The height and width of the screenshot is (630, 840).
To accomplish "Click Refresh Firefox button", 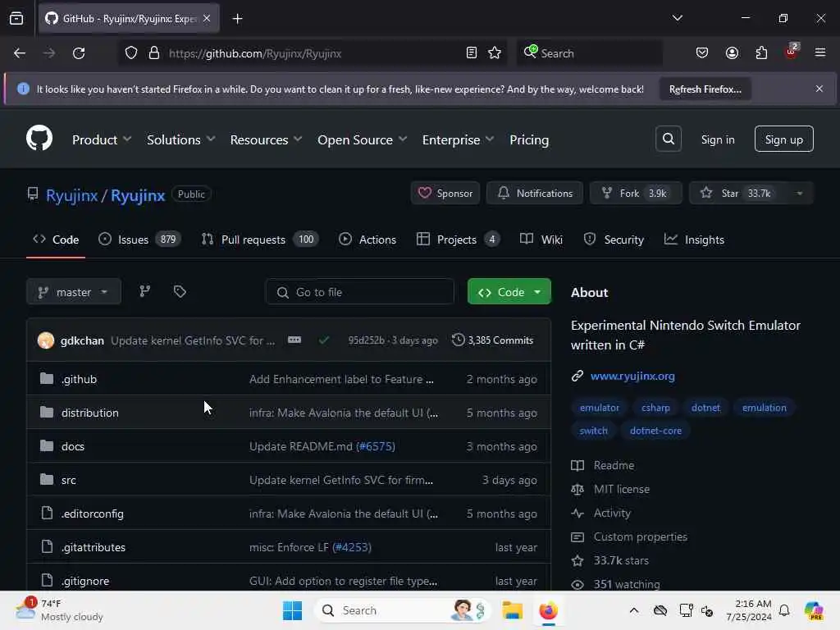I will point(705,89).
